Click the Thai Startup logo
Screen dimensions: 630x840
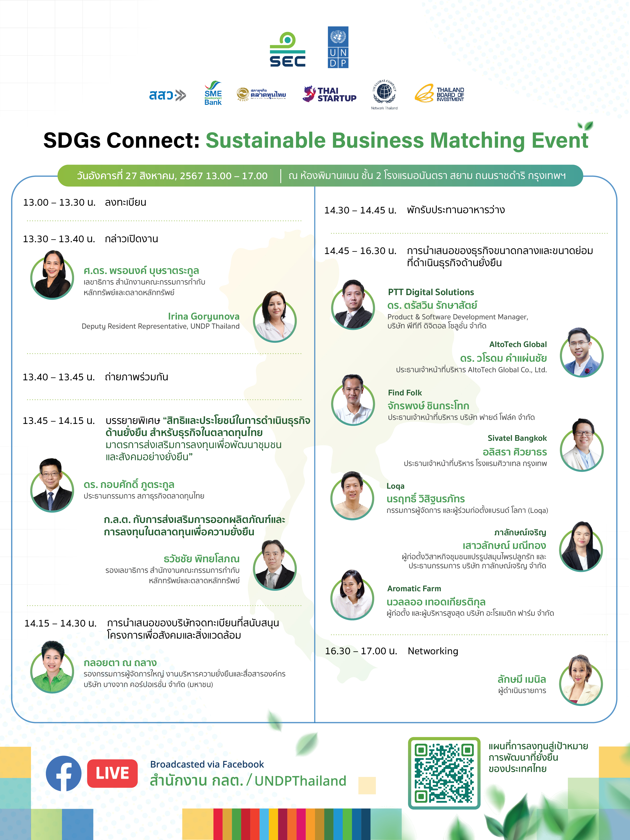330,94
